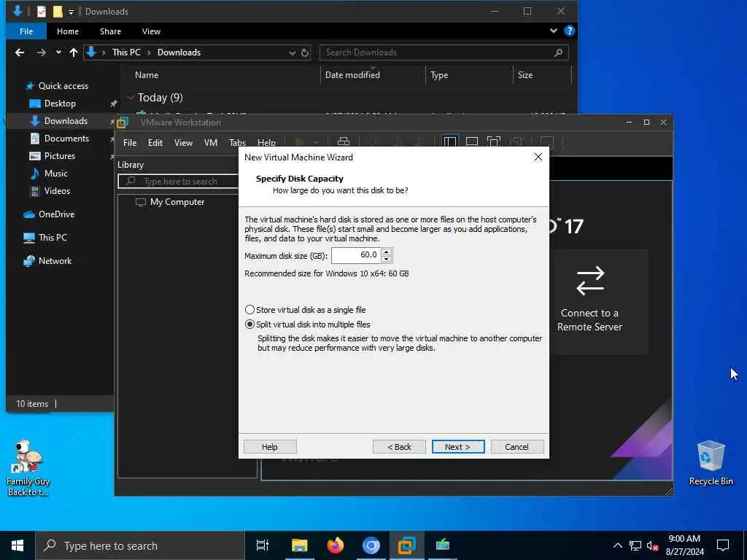Click Task View icon on taskbar
This screenshot has width=747, height=560.
[263, 545]
